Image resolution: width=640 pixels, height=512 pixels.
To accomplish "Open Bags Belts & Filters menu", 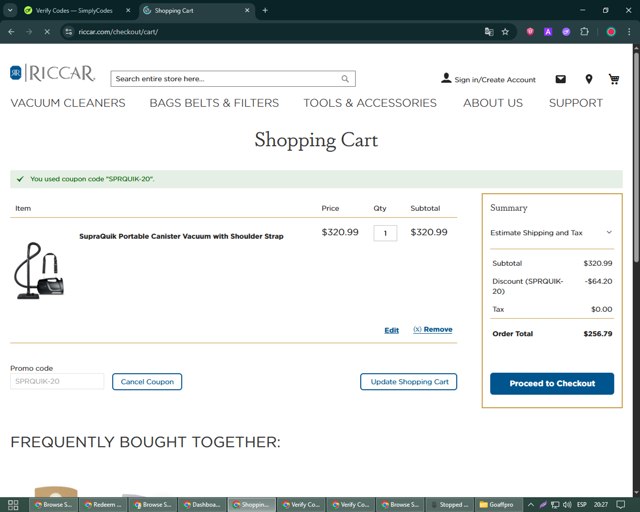I will click(x=214, y=103).
